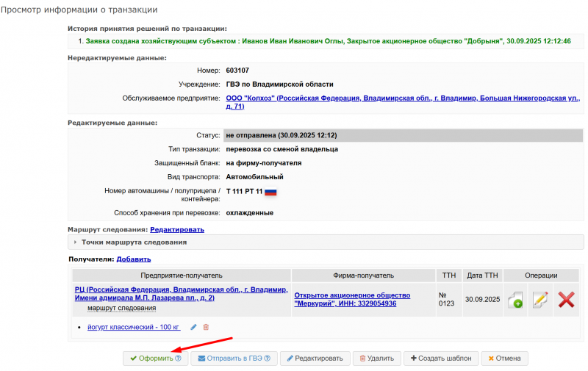
Task: Open the йогурт классический - 100 кг link
Action: pos(133,327)
